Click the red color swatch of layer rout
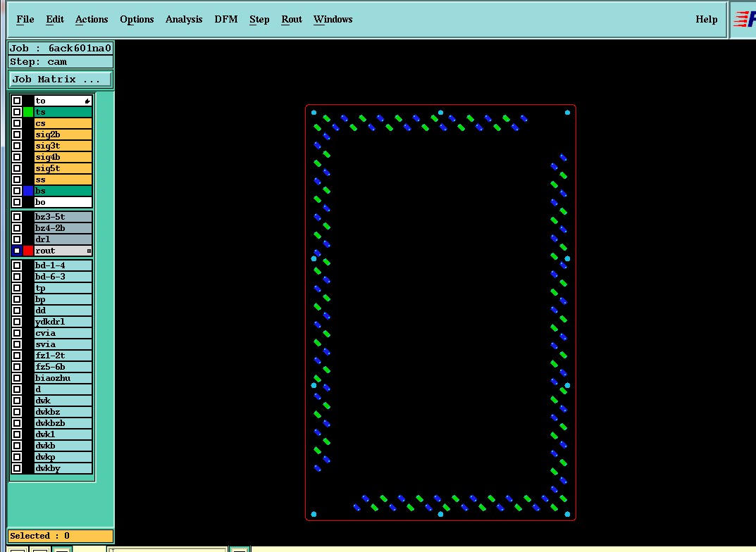The image size is (756, 552). point(28,251)
